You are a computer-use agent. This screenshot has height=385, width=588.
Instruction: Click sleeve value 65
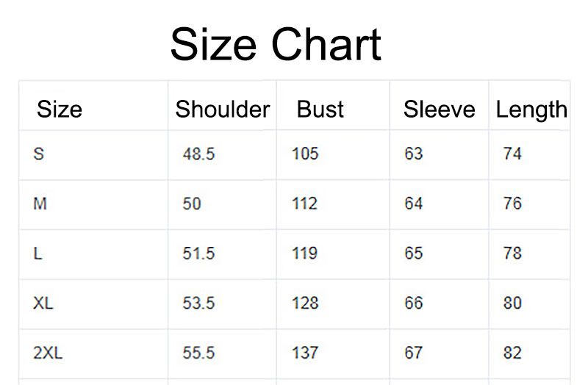pos(414,253)
